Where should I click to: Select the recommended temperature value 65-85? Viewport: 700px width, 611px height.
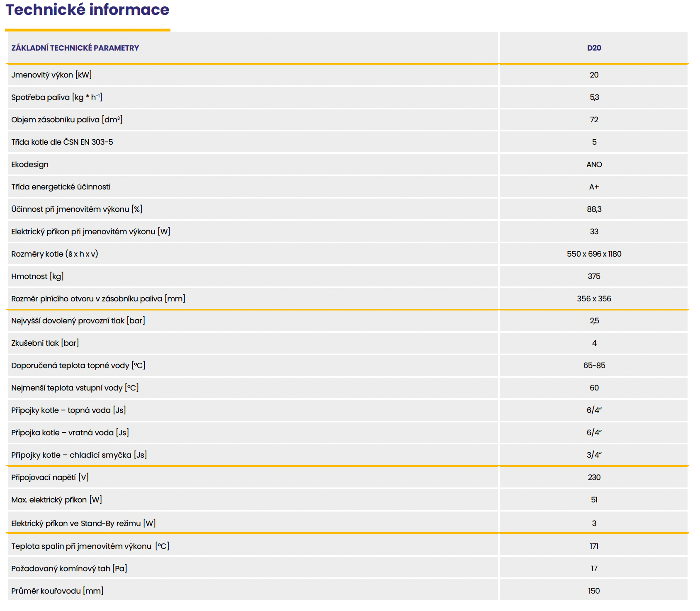pos(594,366)
